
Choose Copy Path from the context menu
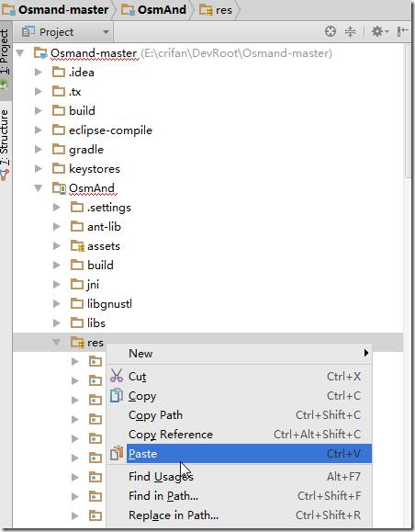coord(239,415)
